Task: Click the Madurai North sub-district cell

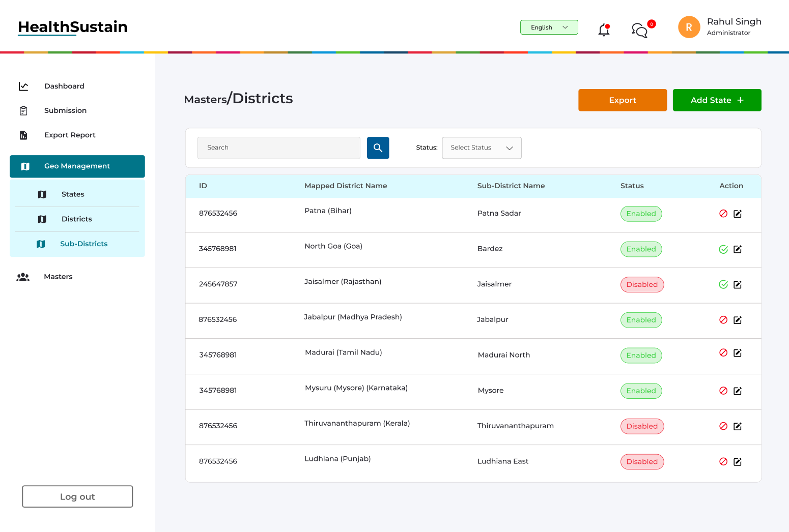Action: coord(504,355)
